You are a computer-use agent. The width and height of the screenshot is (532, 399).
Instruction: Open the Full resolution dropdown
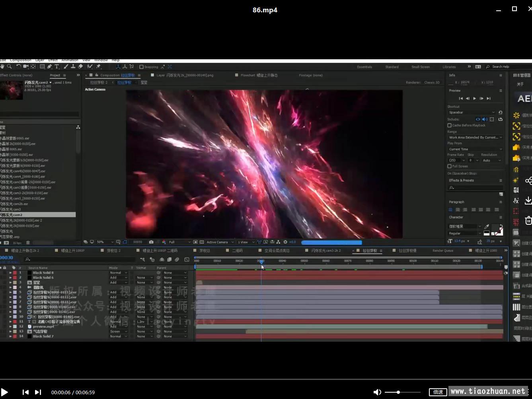pyautogui.click(x=179, y=242)
